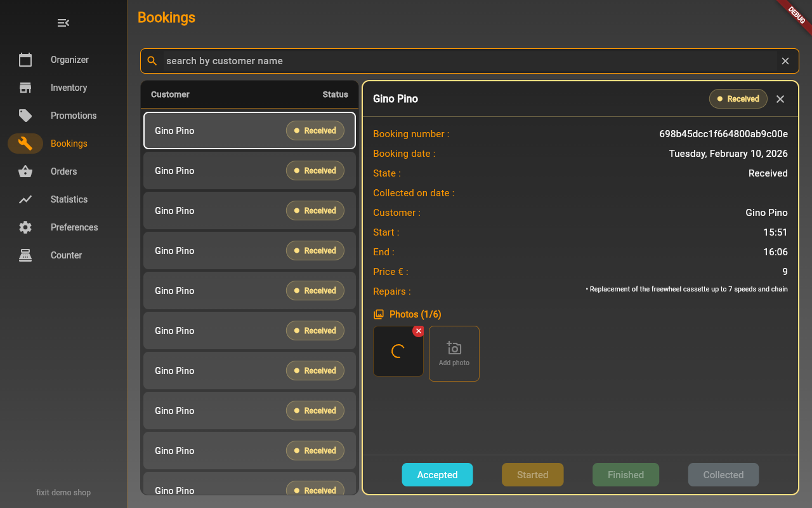Click the Collected status button
This screenshot has height=508, width=812.
click(x=723, y=475)
